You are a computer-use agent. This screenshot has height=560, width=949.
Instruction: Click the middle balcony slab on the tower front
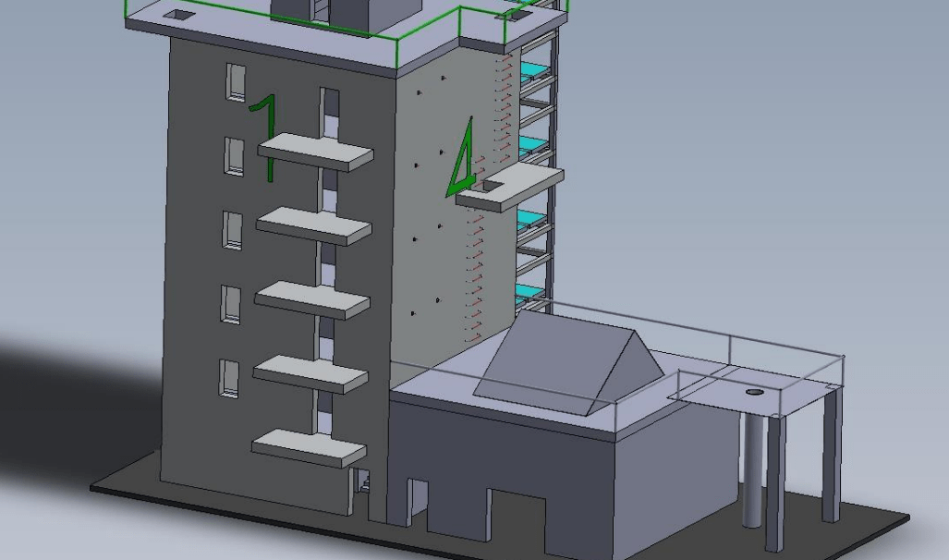click(311, 299)
